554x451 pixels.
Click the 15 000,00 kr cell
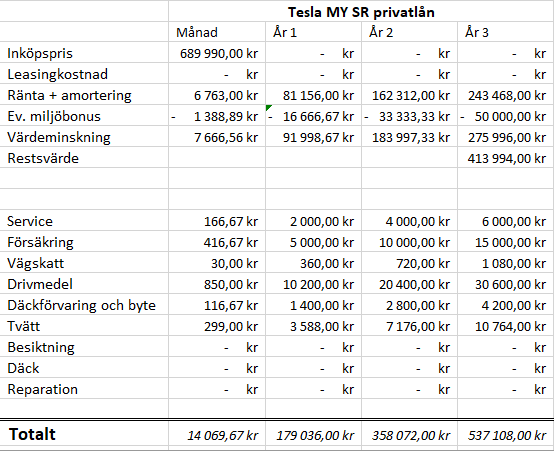click(506, 242)
